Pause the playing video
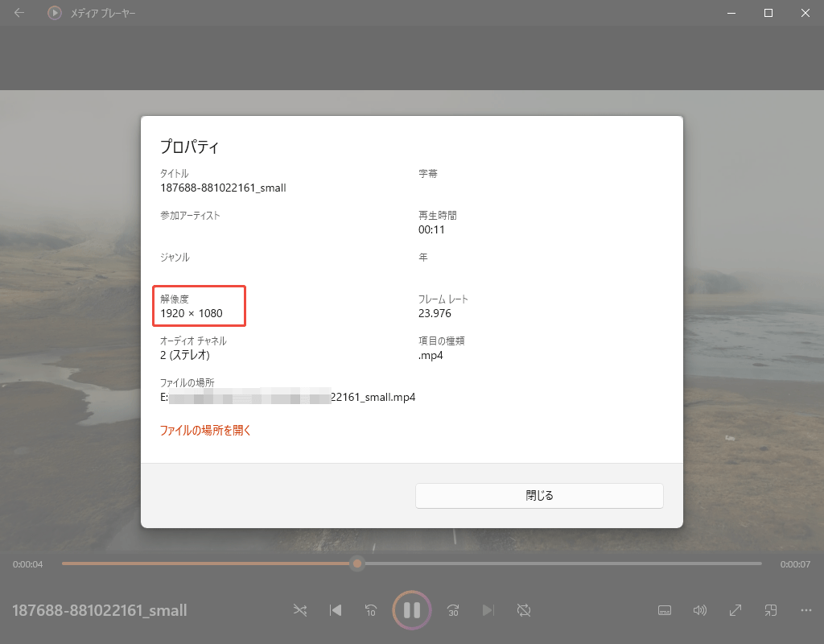 point(411,610)
